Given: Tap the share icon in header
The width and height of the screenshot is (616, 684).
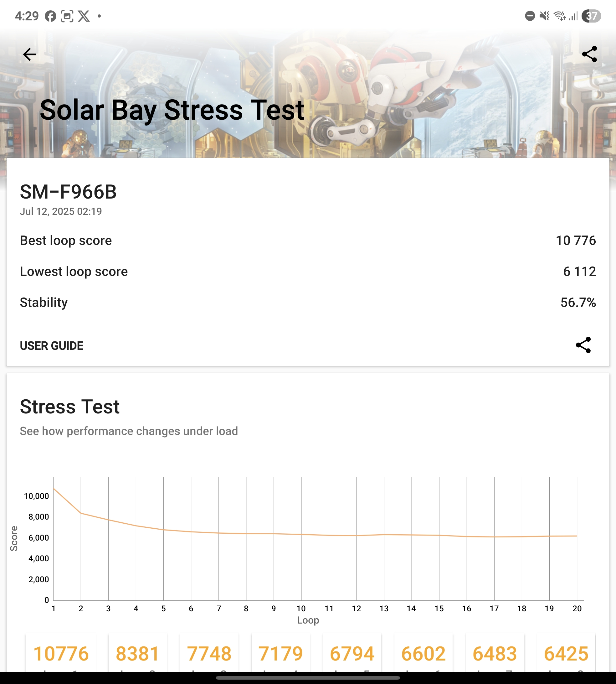Looking at the screenshot, I should click(x=589, y=54).
